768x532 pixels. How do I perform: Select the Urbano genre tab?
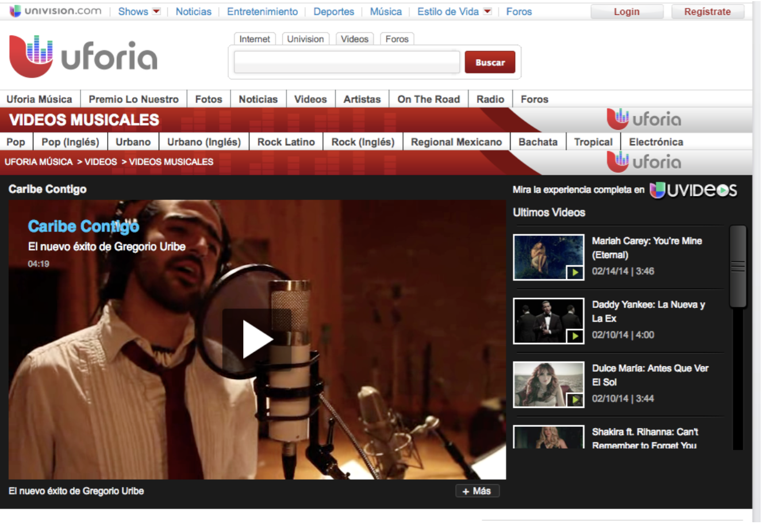point(133,142)
